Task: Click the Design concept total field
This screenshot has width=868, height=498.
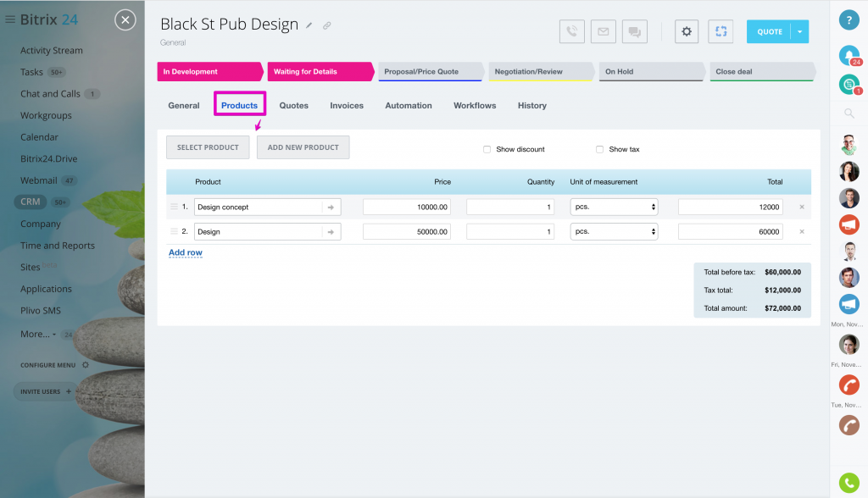Action: pyautogui.click(x=731, y=207)
